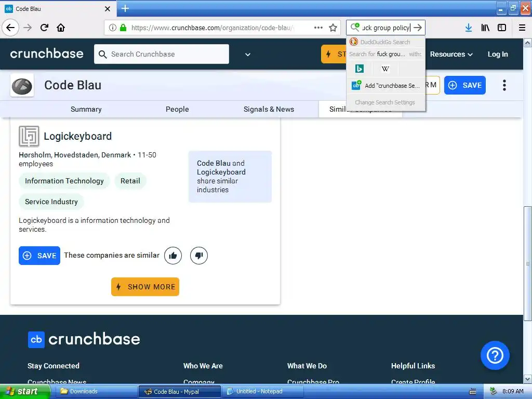Save Code Blau with header SAVE button

click(x=465, y=85)
